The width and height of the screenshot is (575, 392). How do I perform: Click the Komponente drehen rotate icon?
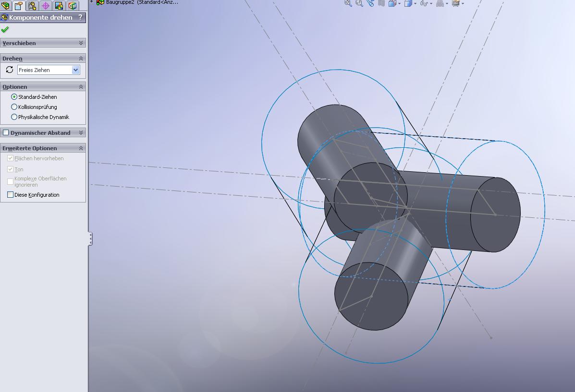[4, 17]
